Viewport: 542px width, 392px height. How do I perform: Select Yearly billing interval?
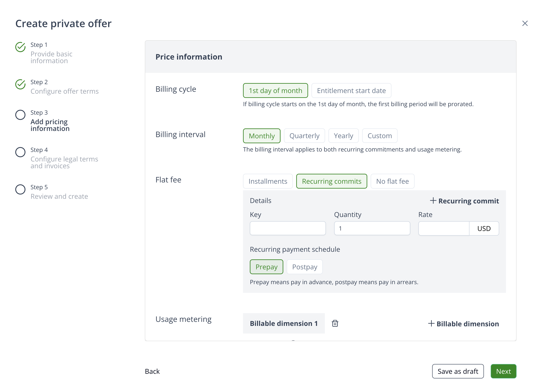(x=343, y=136)
